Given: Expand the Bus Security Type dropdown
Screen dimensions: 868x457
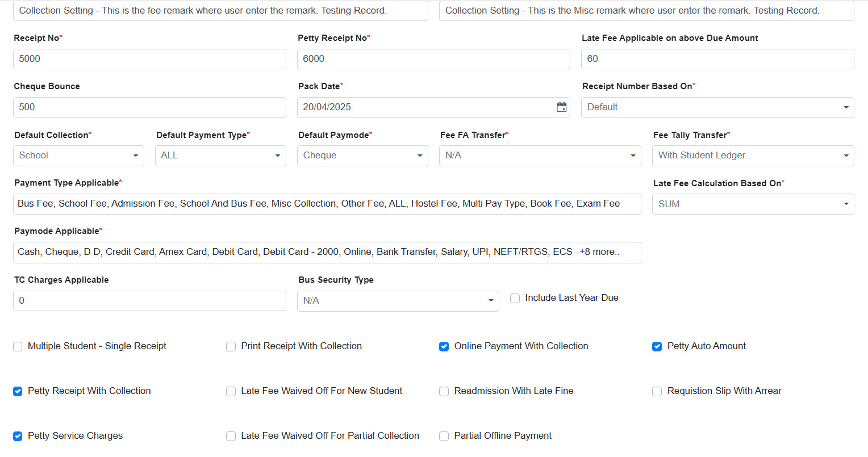Looking at the screenshot, I should click(x=398, y=301).
